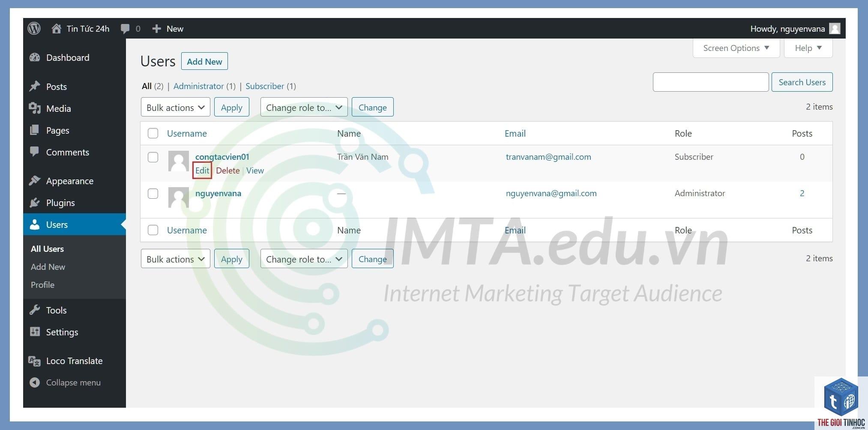The height and width of the screenshot is (430, 868).
Task: Open the comments bubble icon in admin bar
Action: (x=125, y=29)
